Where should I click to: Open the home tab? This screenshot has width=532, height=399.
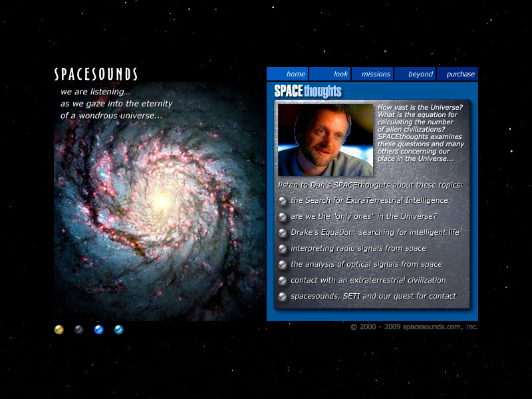pyautogui.click(x=288, y=74)
